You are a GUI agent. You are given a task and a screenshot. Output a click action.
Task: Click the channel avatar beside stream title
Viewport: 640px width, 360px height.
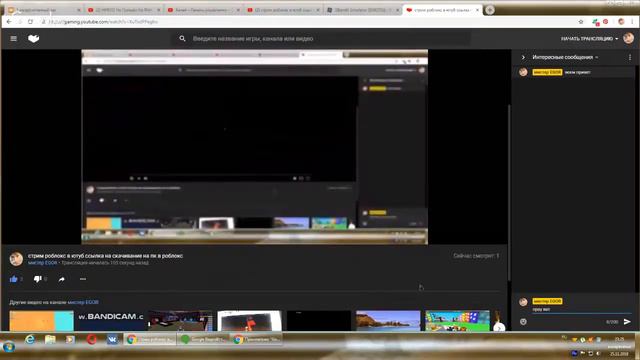16,259
